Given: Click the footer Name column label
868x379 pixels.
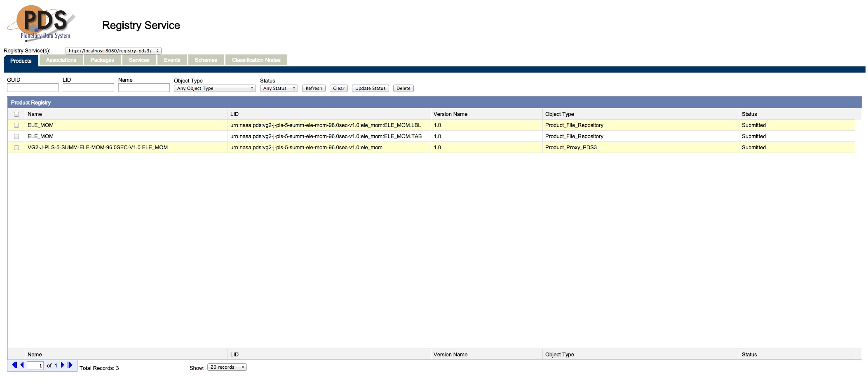Looking at the screenshot, I should click(x=35, y=355).
